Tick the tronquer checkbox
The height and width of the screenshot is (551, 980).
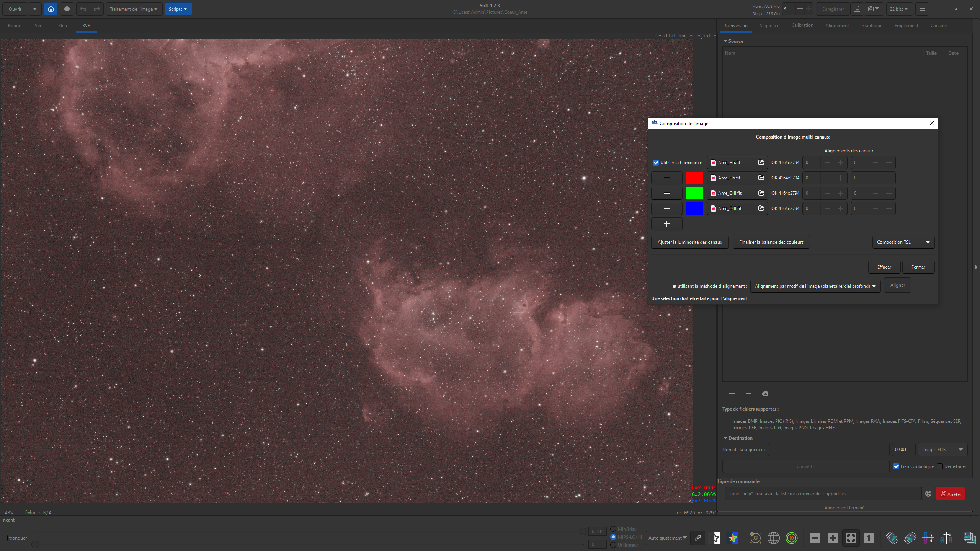point(5,538)
